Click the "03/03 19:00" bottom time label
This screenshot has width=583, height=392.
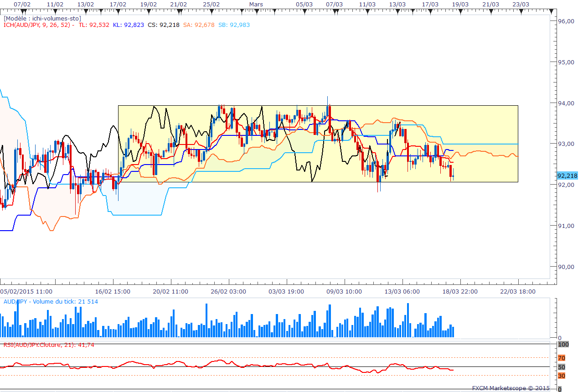point(286,291)
